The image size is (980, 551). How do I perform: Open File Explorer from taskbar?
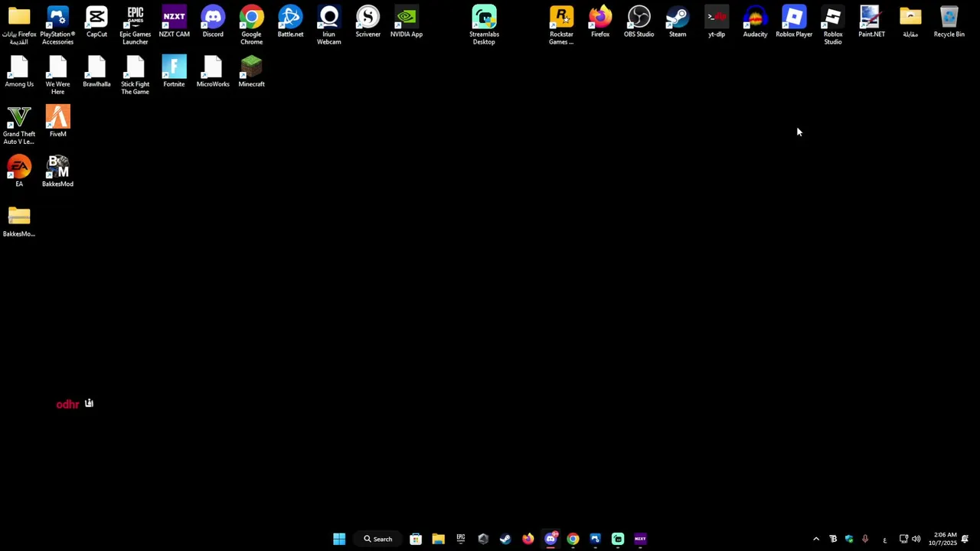click(x=438, y=539)
